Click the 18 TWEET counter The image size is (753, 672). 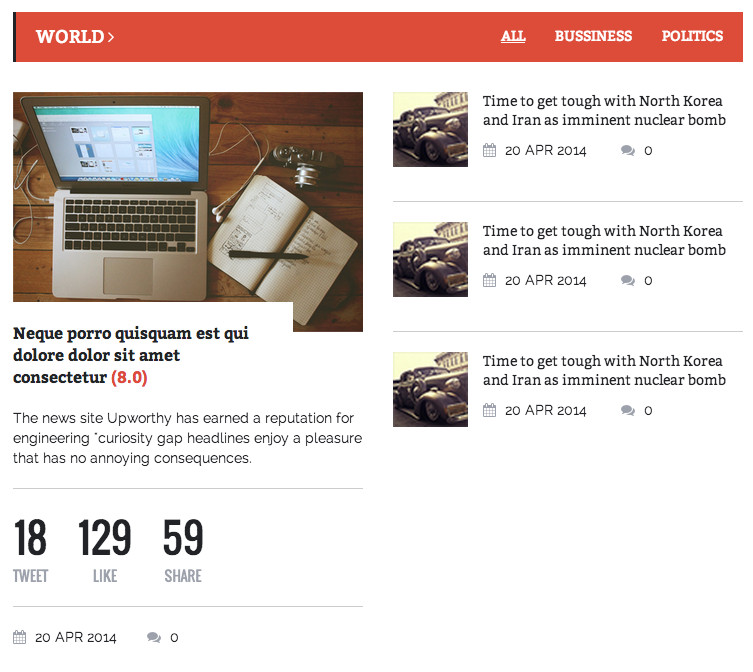click(x=30, y=550)
